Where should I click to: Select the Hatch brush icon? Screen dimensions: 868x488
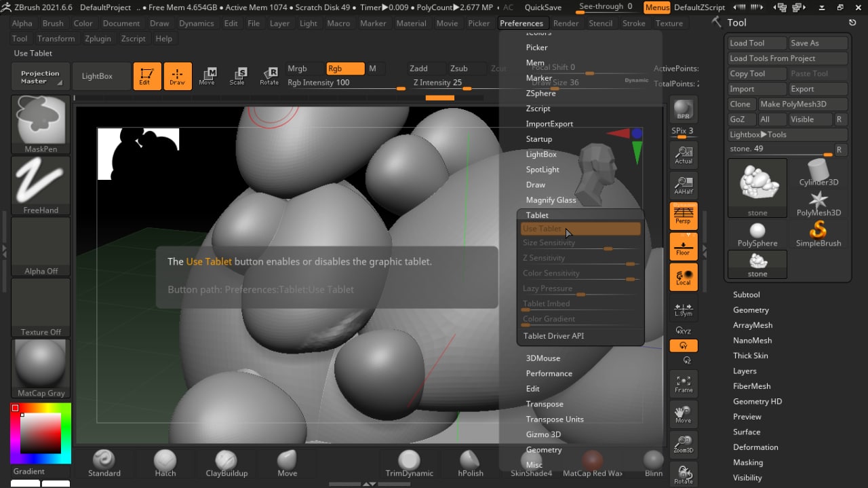(165, 463)
